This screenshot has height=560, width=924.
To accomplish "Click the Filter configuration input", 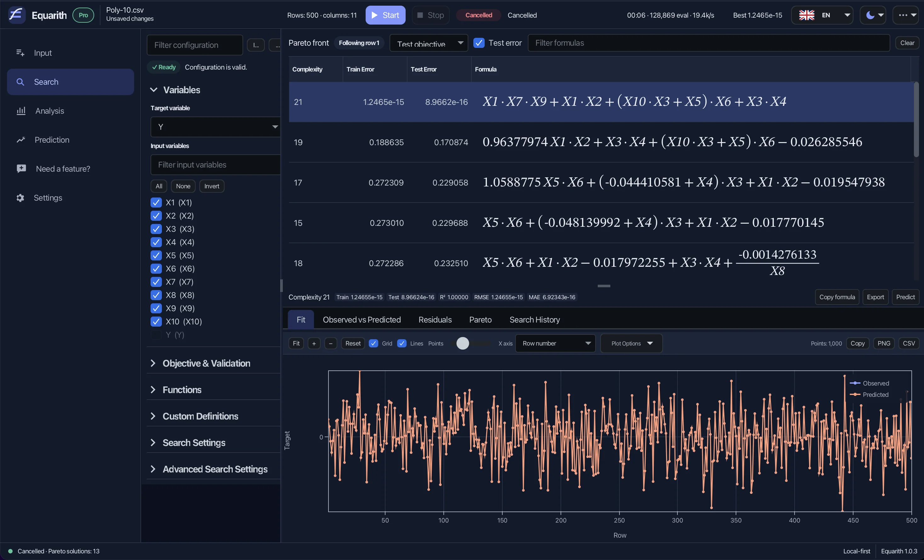I will [195, 45].
